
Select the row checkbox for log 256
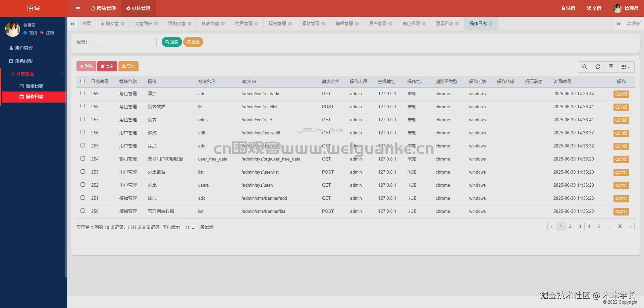pyautogui.click(x=83, y=132)
